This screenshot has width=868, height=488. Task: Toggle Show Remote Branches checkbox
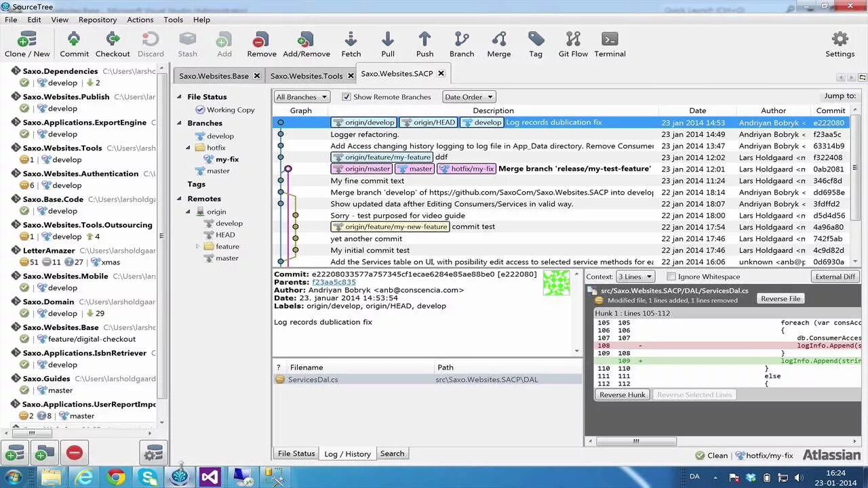click(347, 96)
